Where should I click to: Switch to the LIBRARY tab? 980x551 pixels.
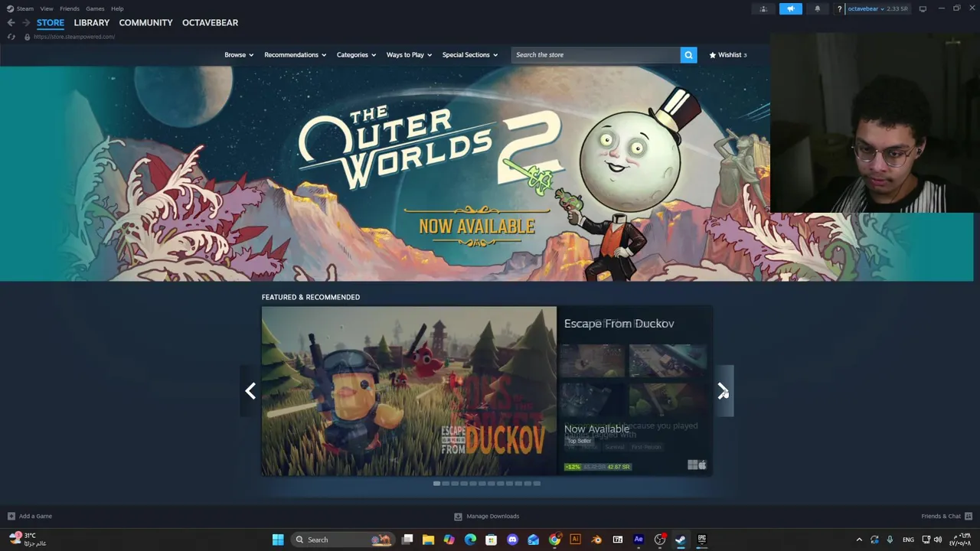pos(92,23)
